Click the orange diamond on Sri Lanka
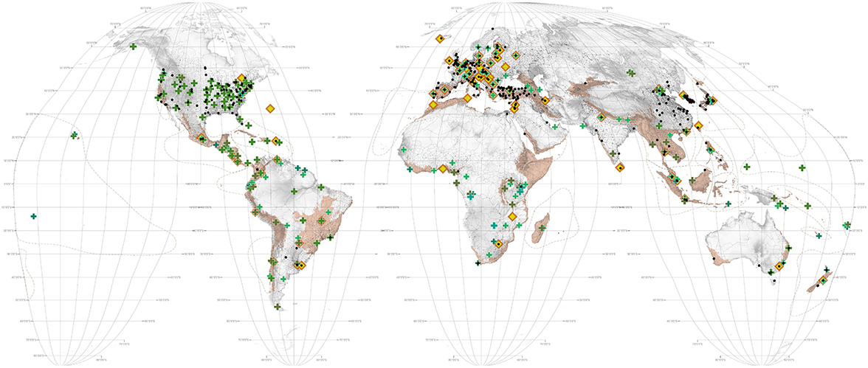868x368 pixels. pyautogui.click(x=620, y=167)
